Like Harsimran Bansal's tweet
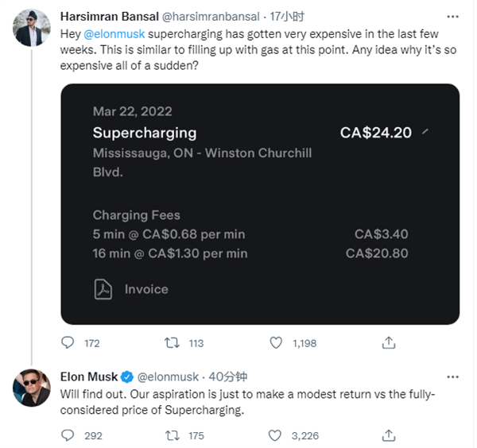The width and height of the screenshot is (477, 448). [276, 342]
